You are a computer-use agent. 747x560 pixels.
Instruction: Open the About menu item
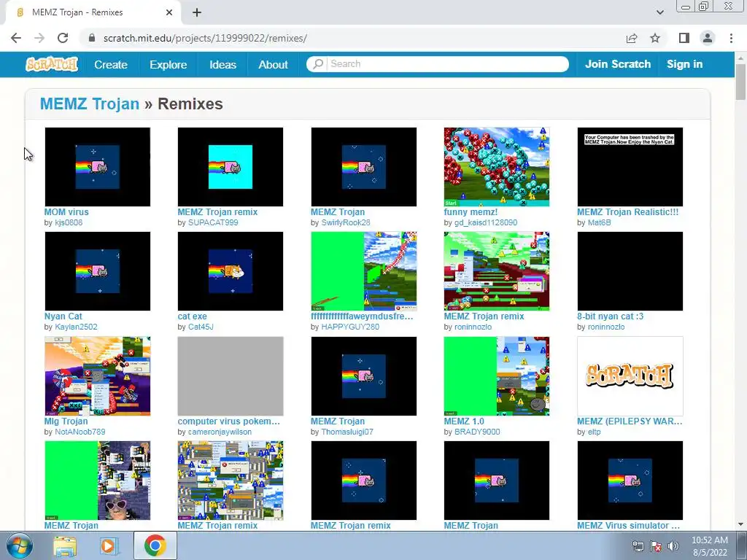pos(273,64)
